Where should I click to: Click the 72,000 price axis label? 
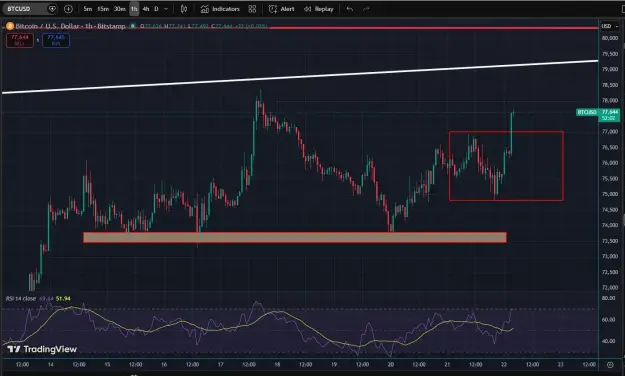click(610, 287)
